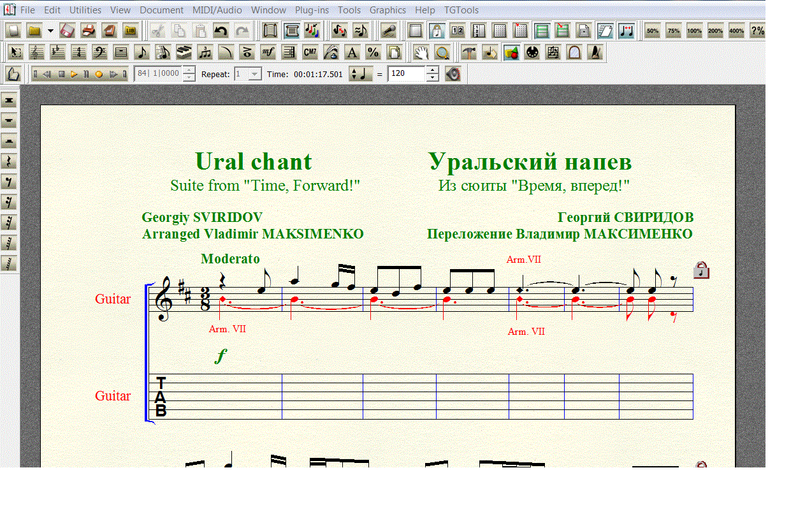Select the Articulation tool
Screen dimensions: 812x521
pos(247,52)
